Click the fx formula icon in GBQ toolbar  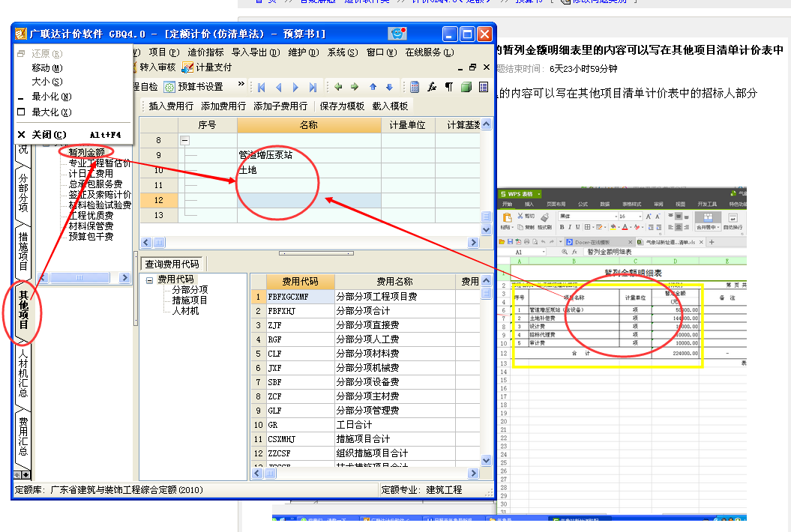tap(432, 87)
